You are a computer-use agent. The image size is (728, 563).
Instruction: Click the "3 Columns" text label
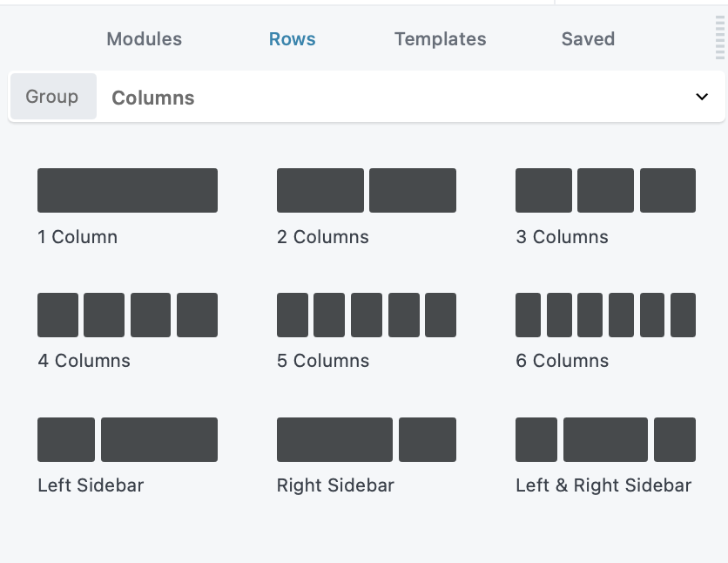[x=562, y=237]
